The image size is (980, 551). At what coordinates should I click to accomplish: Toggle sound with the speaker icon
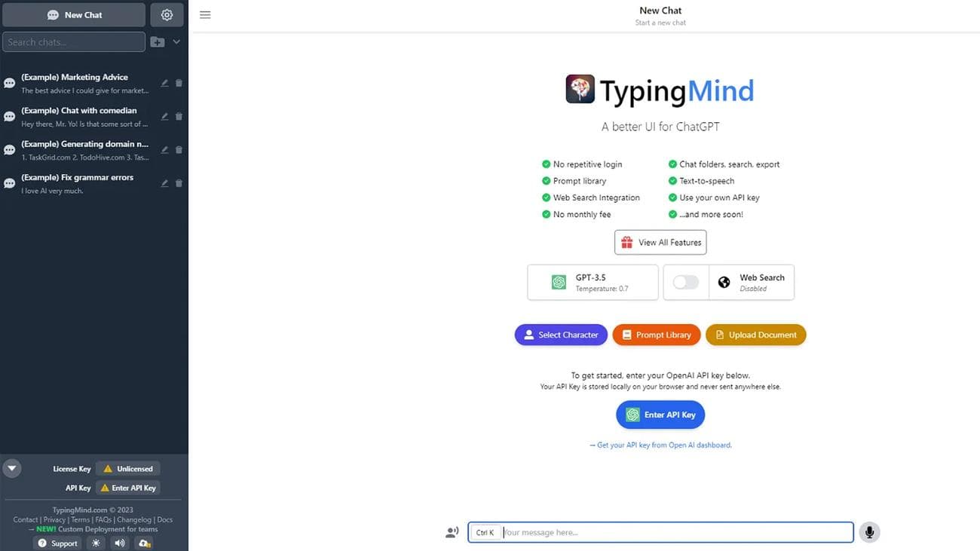click(x=120, y=543)
